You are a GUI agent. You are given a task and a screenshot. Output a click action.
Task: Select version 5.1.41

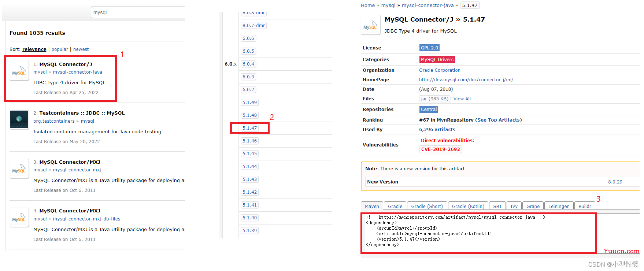coord(250,205)
